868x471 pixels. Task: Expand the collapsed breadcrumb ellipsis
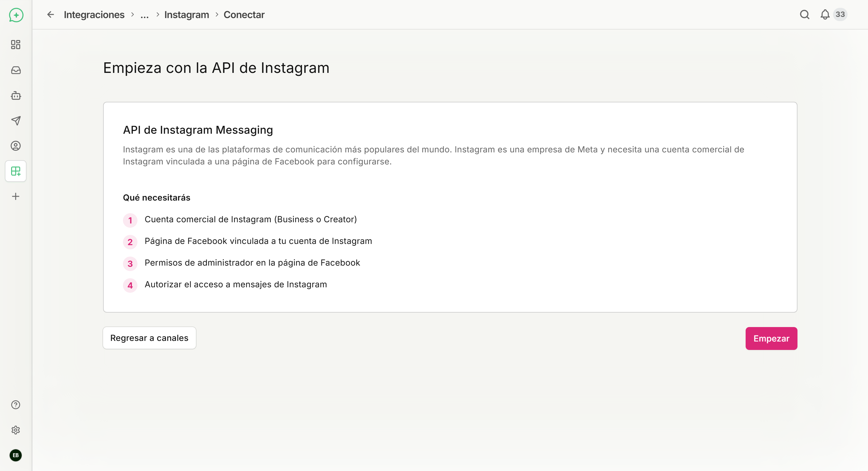click(145, 15)
